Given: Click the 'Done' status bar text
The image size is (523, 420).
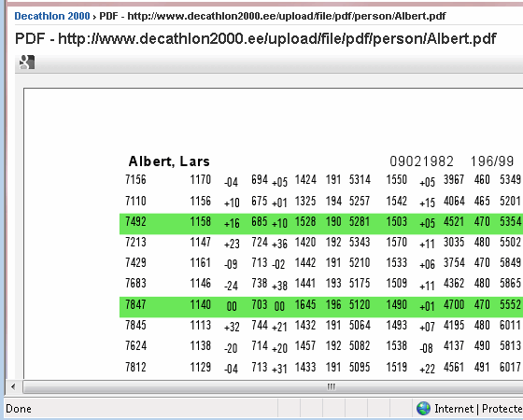Looking at the screenshot, I should point(19,409).
